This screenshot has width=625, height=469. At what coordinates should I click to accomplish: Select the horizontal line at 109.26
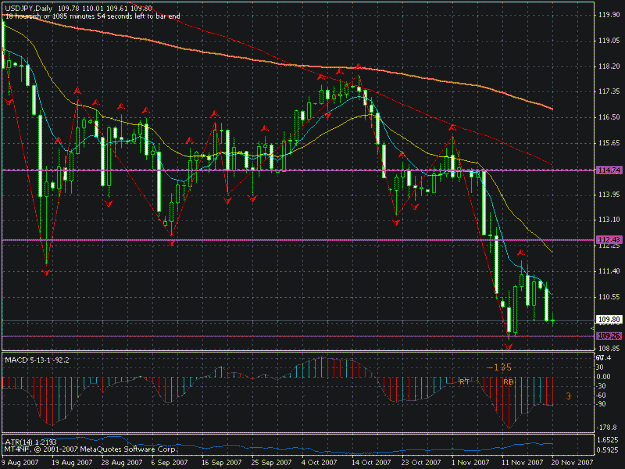coord(298,336)
